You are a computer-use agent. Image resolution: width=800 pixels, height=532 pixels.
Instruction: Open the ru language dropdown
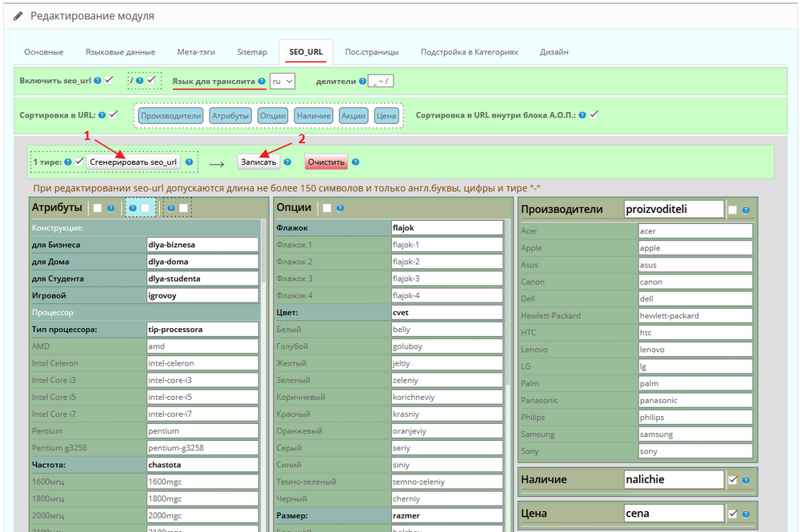pyautogui.click(x=282, y=81)
